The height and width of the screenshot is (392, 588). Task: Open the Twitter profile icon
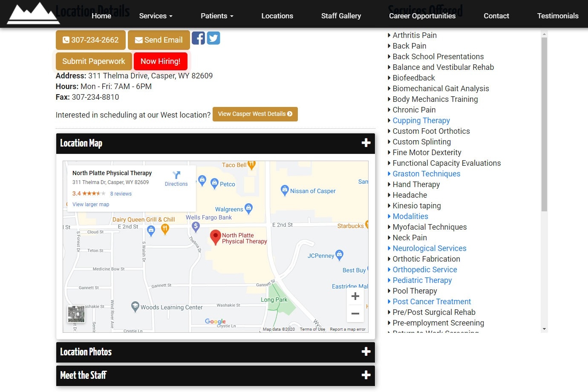tap(213, 38)
